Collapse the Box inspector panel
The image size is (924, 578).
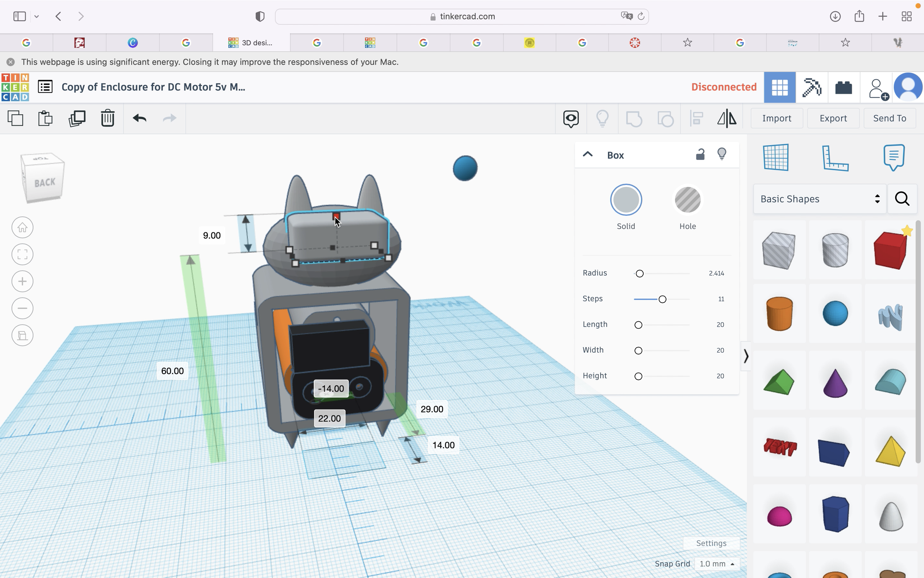click(x=588, y=155)
